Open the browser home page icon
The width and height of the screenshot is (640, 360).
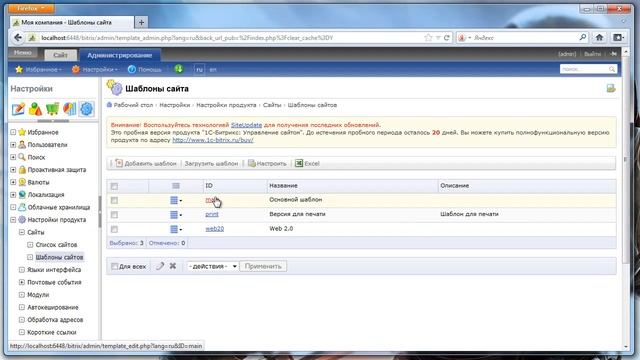tap(599, 38)
